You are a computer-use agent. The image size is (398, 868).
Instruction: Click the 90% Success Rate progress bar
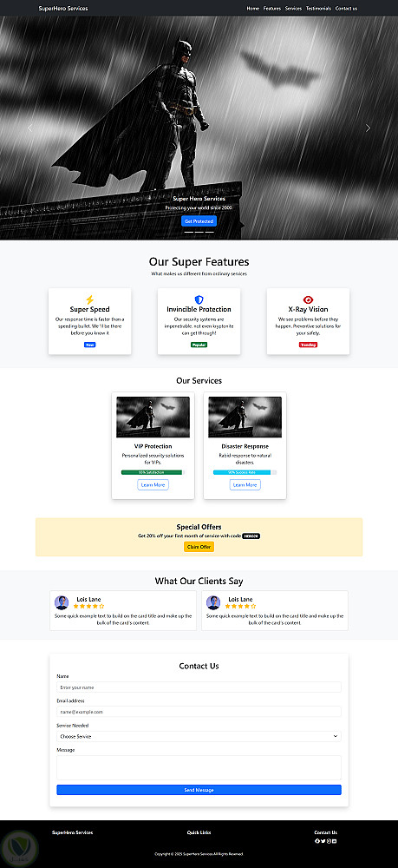coord(245,472)
